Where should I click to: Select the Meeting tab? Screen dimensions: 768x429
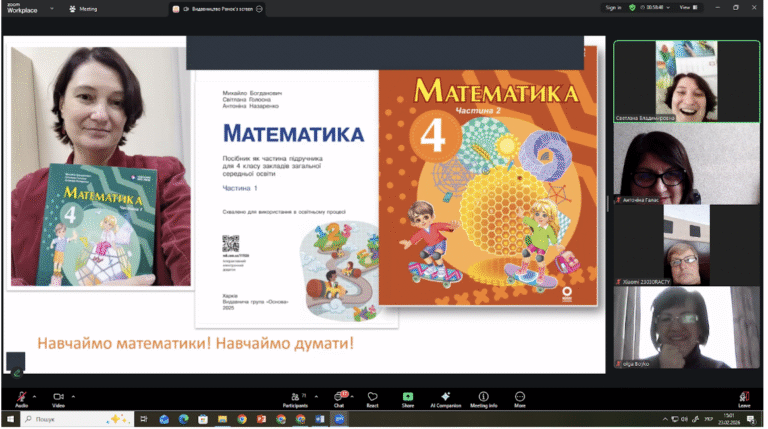click(x=84, y=9)
